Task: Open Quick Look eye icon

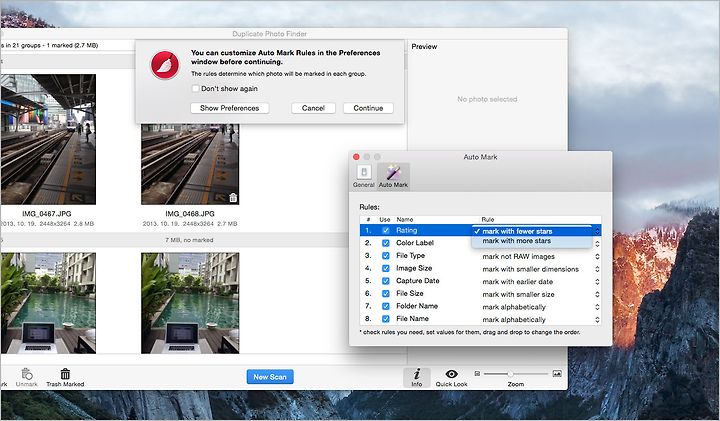Action: pos(451,374)
